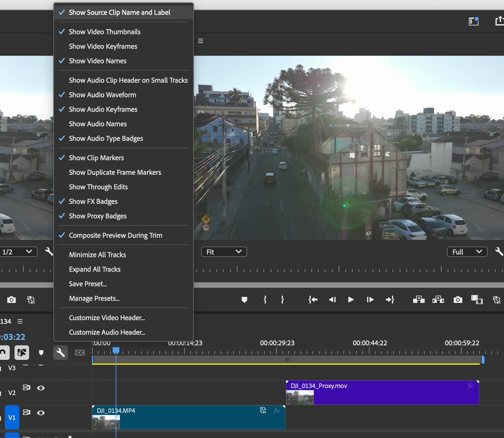
Task: Click the Step Forward One Frame icon
Action: [x=370, y=300]
